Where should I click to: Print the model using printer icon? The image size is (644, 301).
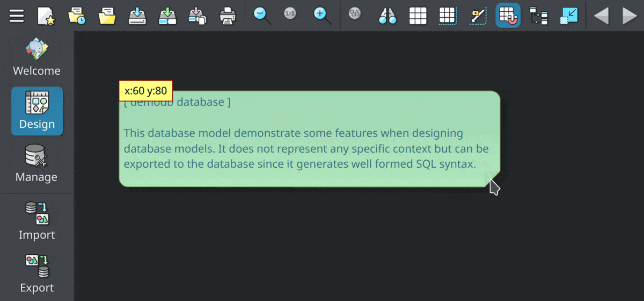228,16
